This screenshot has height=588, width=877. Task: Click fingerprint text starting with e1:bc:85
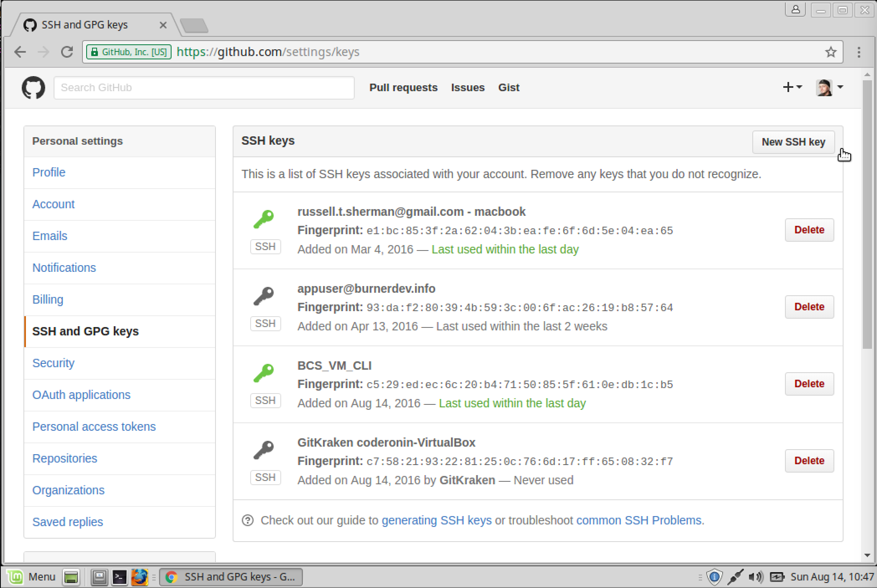coord(520,231)
